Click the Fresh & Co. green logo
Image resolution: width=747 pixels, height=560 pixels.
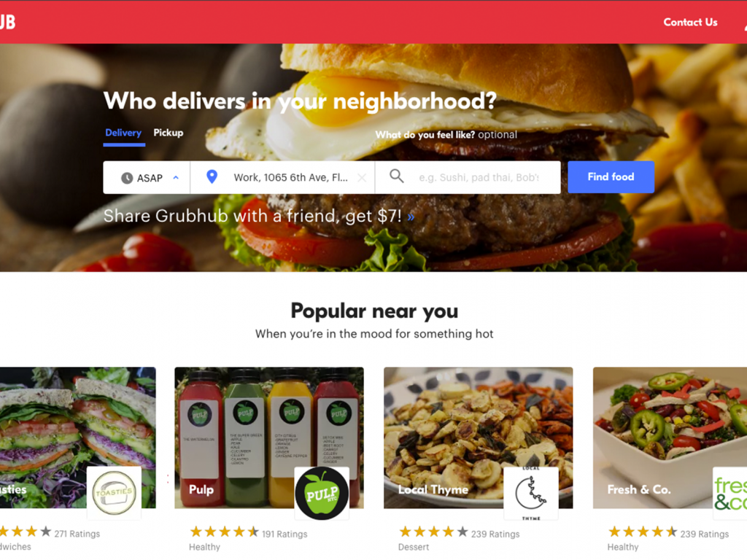pyautogui.click(x=729, y=494)
